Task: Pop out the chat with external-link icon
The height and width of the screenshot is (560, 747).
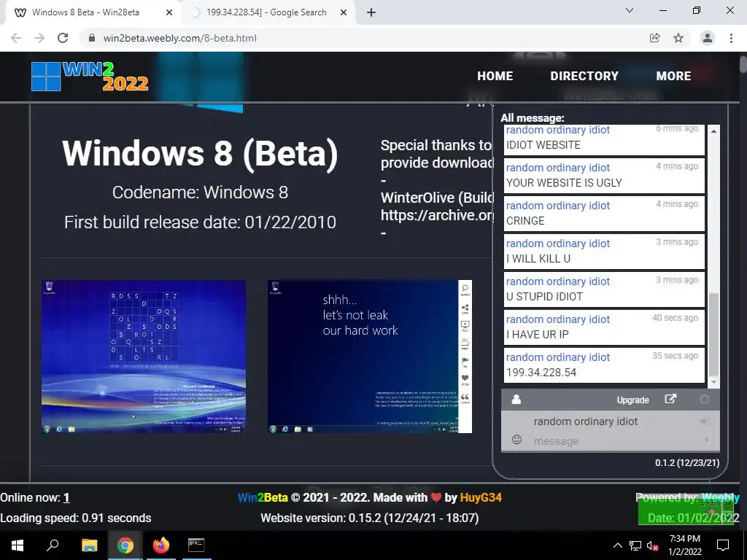Action: (670, 399)
